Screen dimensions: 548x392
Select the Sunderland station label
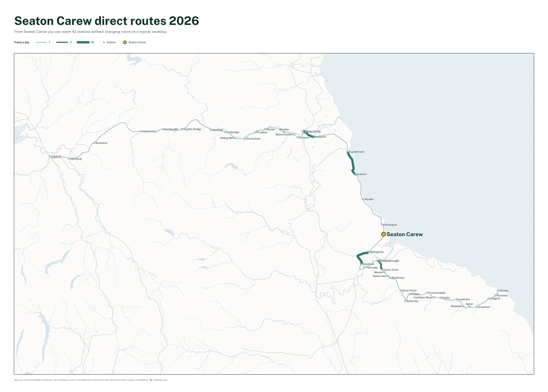click(x=357, y=152)
